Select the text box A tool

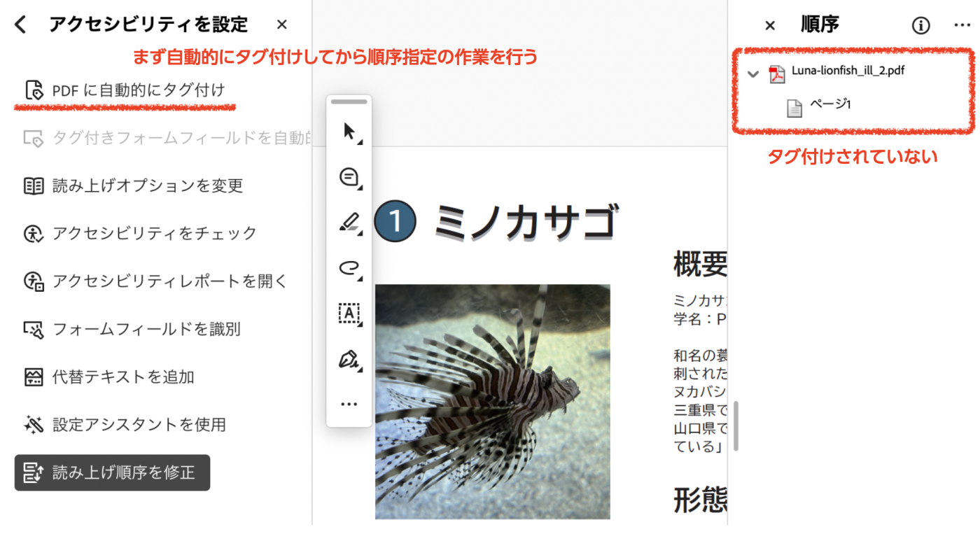coord(349,313)
